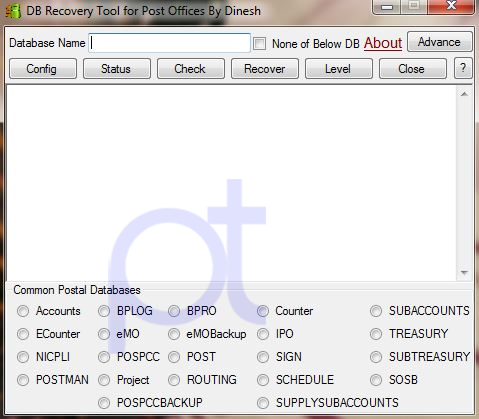The height and width of the screenshot is (419, 479).
Task: Select the BPRO radio button
Action: click(174, 311)
